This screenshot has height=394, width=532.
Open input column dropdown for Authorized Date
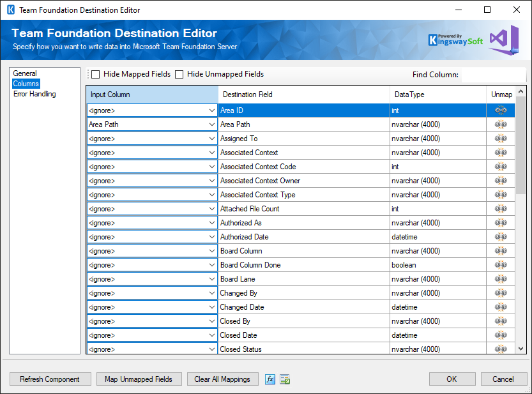tap(212, 237)
